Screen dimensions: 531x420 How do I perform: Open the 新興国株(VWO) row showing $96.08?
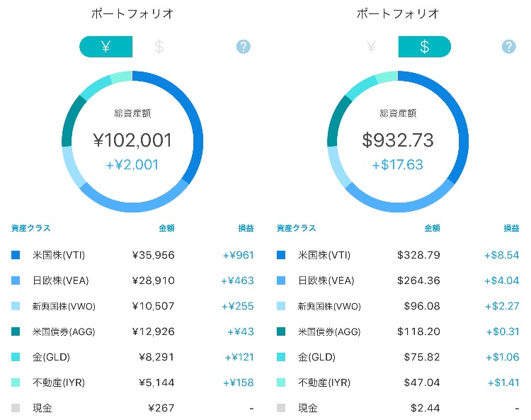coord(398,306)
